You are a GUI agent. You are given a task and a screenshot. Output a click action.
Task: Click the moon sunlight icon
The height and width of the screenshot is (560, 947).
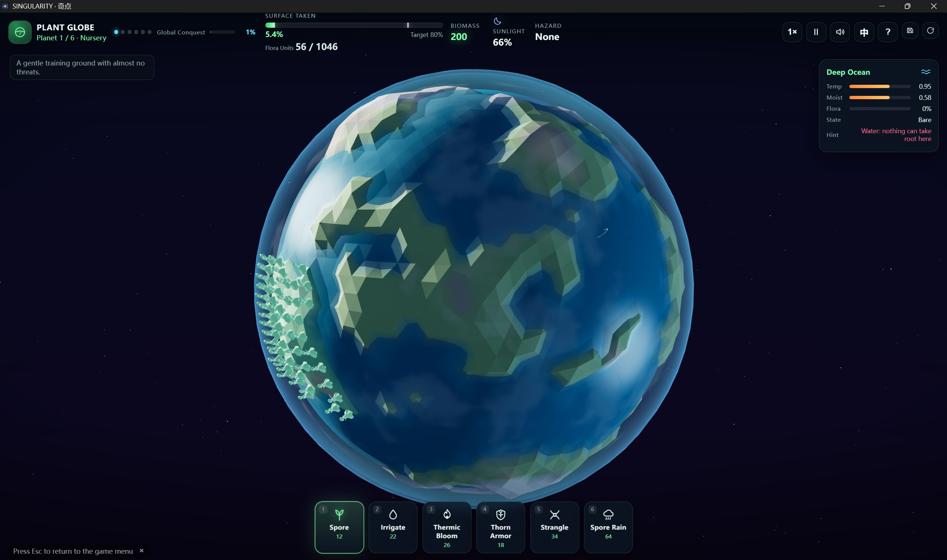click(x=497, y=21)
